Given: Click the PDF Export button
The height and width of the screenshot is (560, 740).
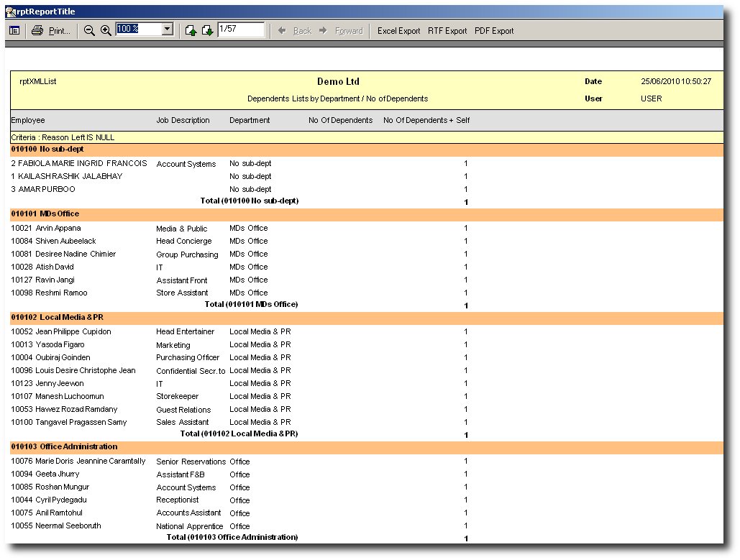Looking at the screenshot, I should click(x=494, y=31).
